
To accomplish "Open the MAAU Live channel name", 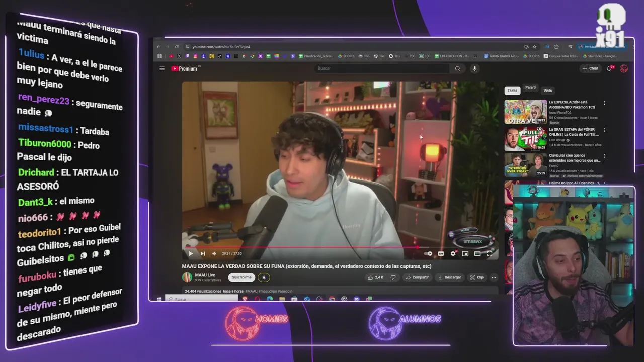I will point(205,275).
